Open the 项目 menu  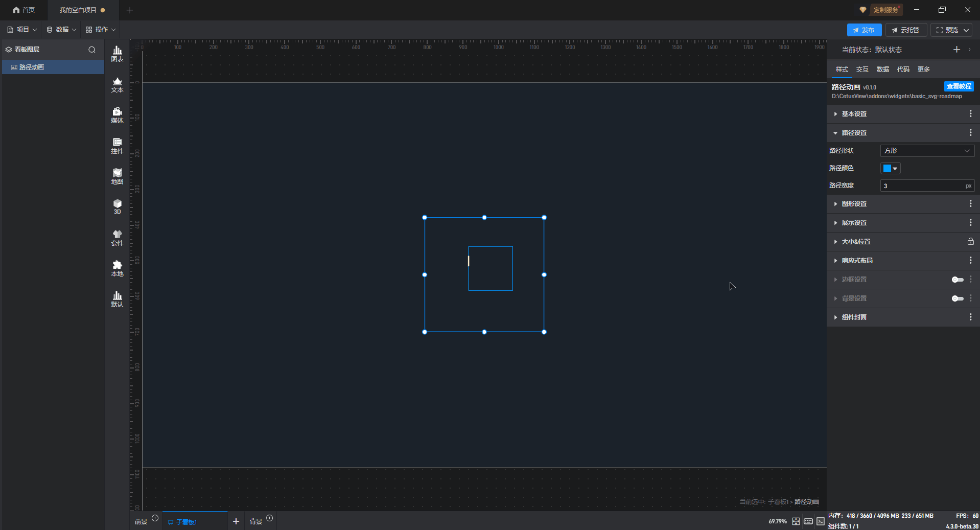point(22,30)
